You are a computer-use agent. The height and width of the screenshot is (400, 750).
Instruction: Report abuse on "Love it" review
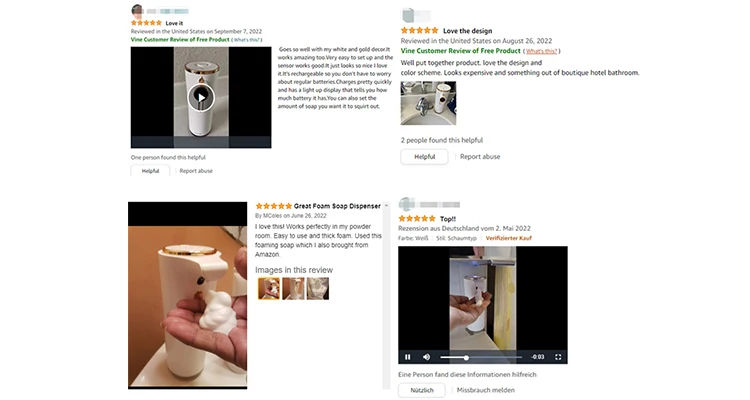pyautogui.click(x=196, y=171)
